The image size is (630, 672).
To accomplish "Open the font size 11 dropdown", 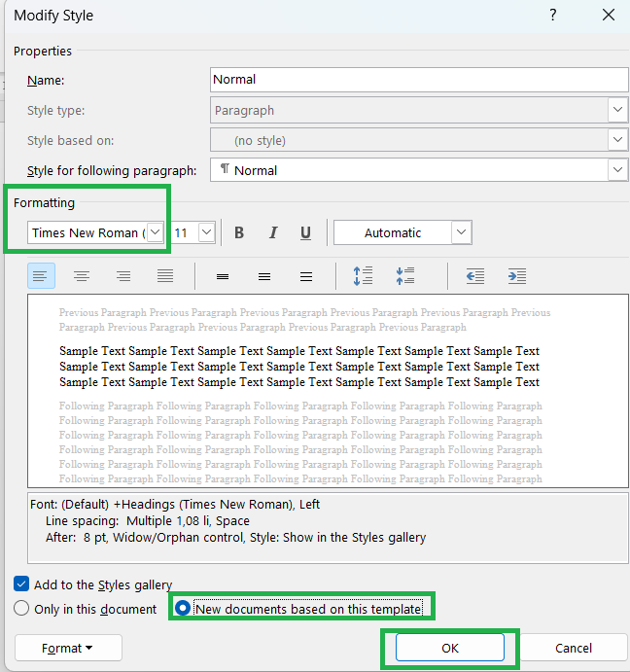I will click(x=206, y=232).
